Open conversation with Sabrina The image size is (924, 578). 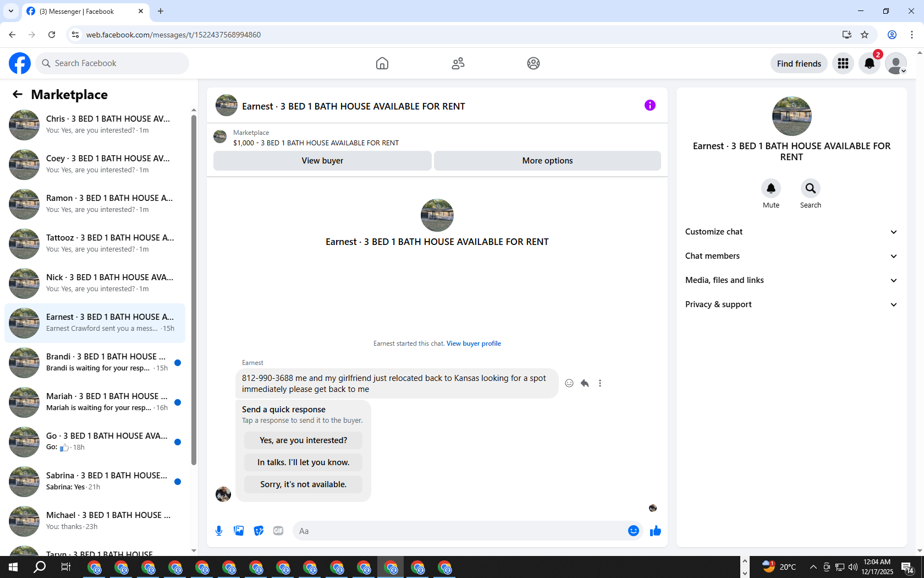(95, 482)
